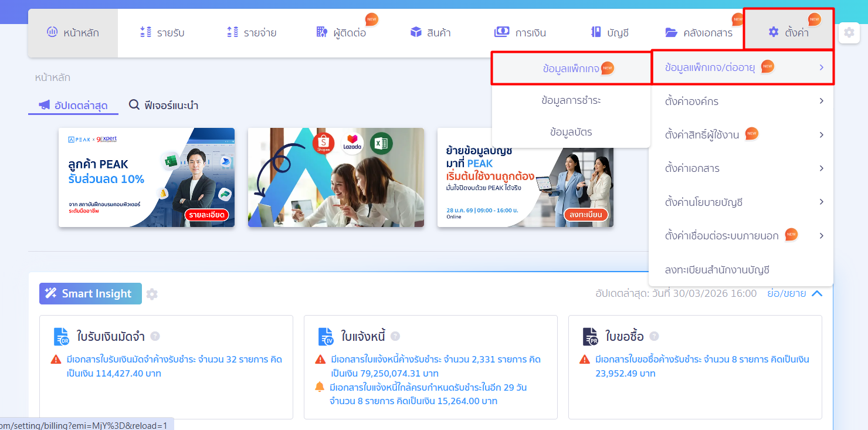Expand ตั้งค่านโยบายบัญชี menu entry

[741, 202]
